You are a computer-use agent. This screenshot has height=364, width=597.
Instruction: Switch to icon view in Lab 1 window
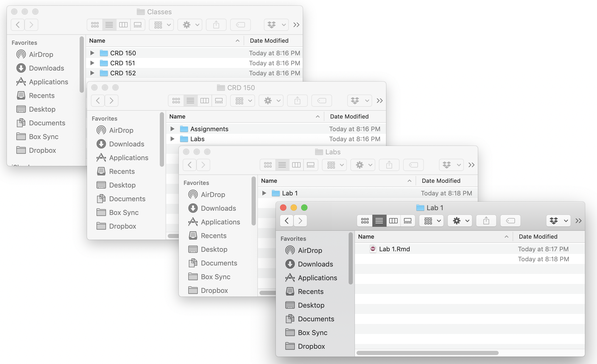[x=365, y=221]
